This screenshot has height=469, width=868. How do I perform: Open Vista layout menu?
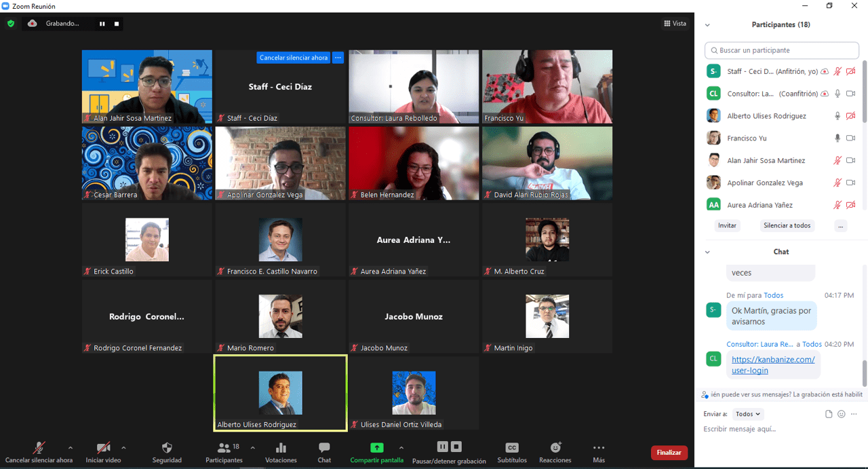675,24
